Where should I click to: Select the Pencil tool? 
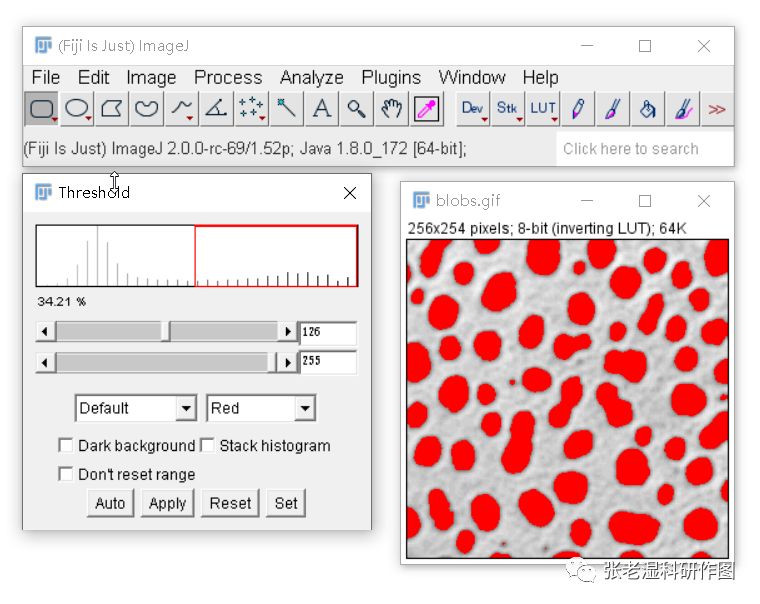click(x=577, y=109)
